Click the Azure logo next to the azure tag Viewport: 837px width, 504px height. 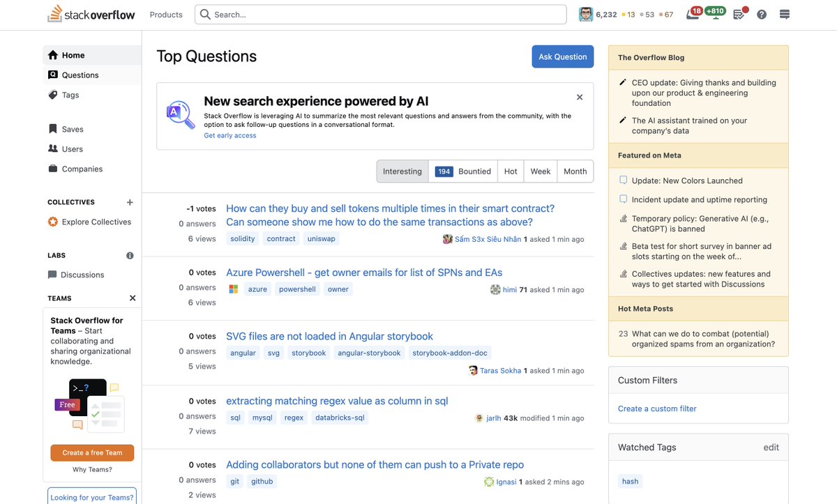click(234, 289)
